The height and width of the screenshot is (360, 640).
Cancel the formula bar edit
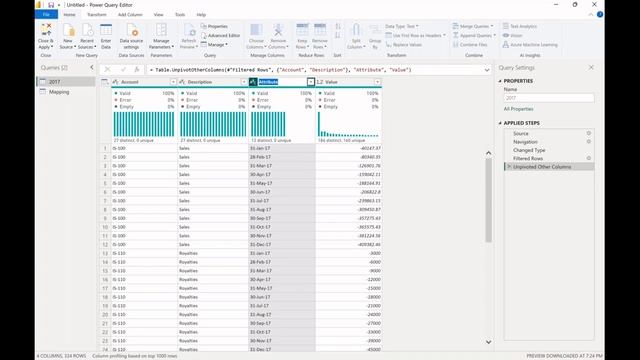(x=107, y=70)
